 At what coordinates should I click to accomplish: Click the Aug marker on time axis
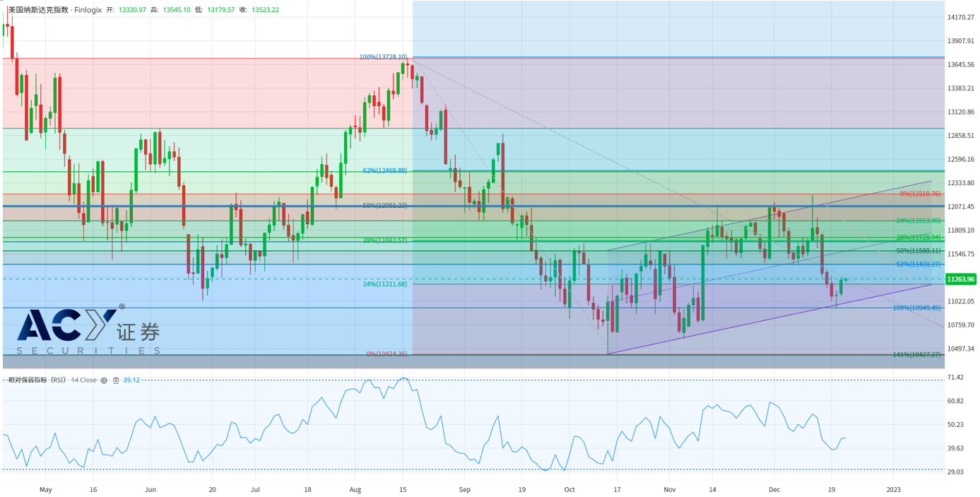[355, 489]
